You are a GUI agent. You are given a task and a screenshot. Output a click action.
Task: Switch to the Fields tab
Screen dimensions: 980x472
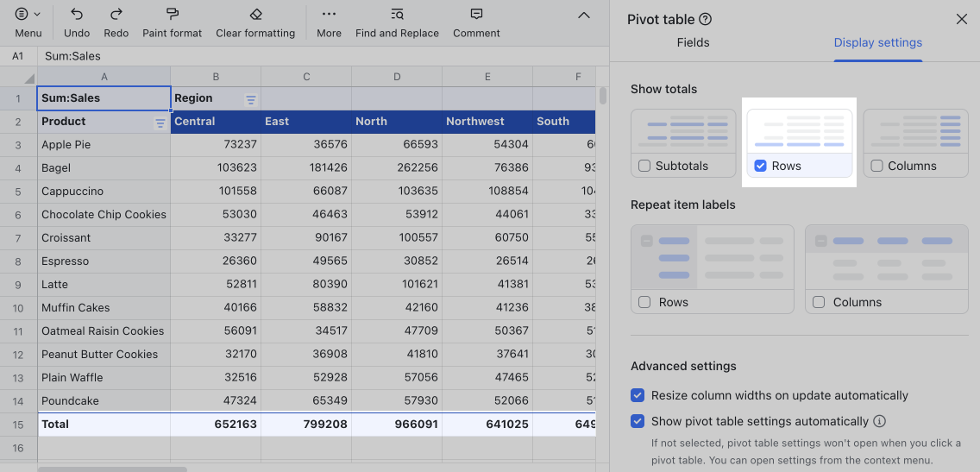tap(693, 42)
